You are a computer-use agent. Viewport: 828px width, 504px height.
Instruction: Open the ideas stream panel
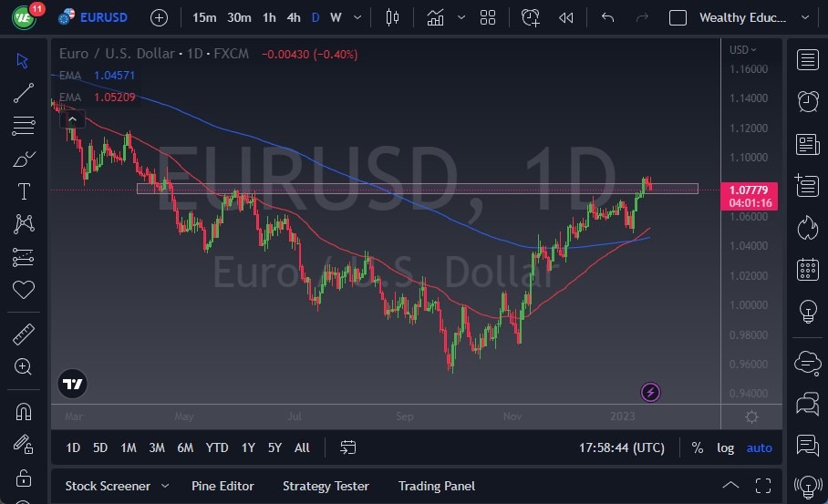click(807, 446)
